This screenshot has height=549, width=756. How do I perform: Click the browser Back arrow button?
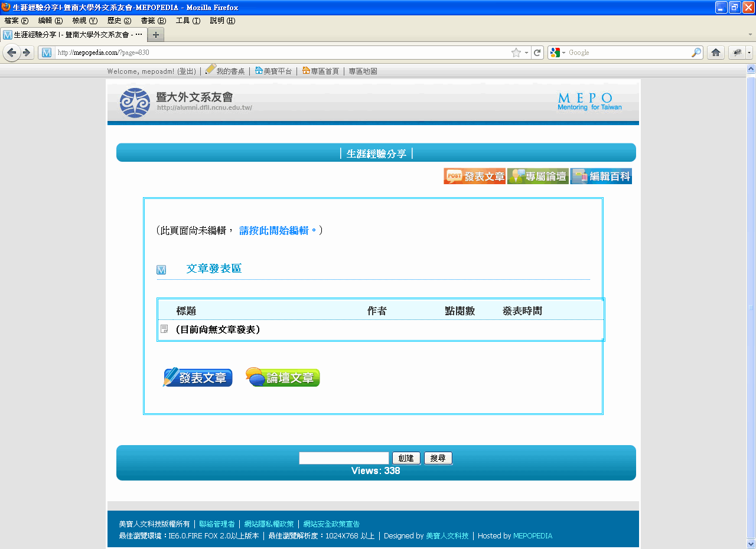(11, 53)
